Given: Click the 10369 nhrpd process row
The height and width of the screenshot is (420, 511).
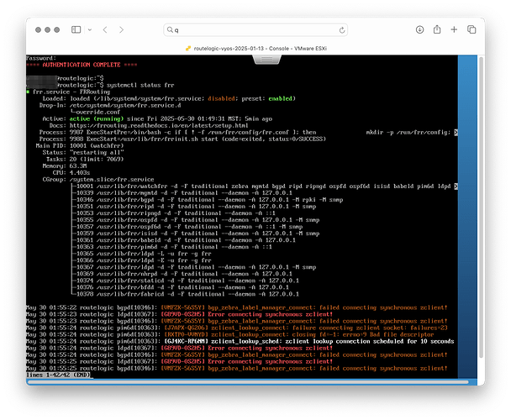Looking at the screenshot, I should coord(183,274).
